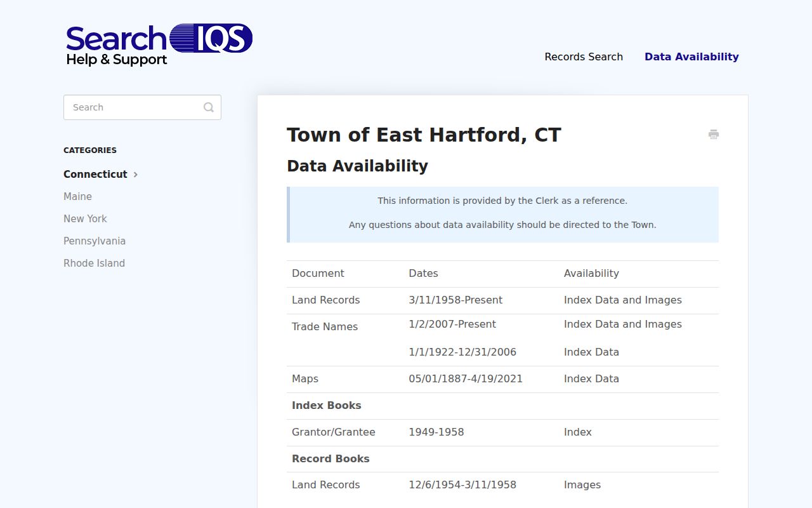Select the 1949-1958 date cell

coord(436,432)
